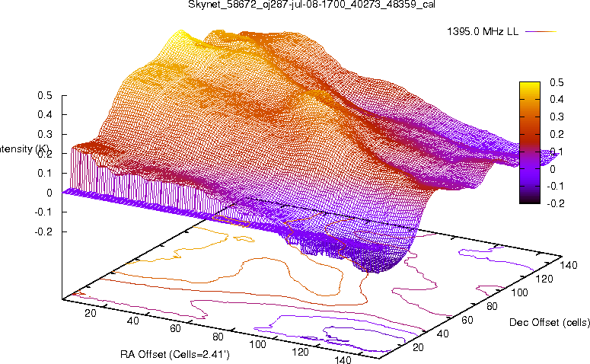The image size is (590, 364).
Task: Click the 140 tick on the Dec Offset axis
Action: pos(569,265)
